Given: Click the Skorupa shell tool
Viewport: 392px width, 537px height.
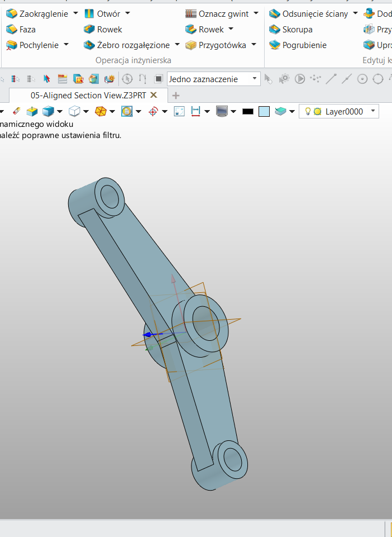Looking at the screenshot, I should [290, 29].
